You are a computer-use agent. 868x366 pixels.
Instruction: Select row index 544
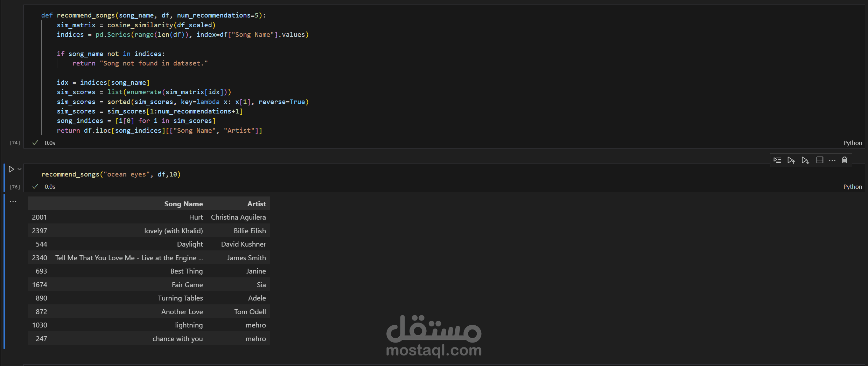point(41,244)
